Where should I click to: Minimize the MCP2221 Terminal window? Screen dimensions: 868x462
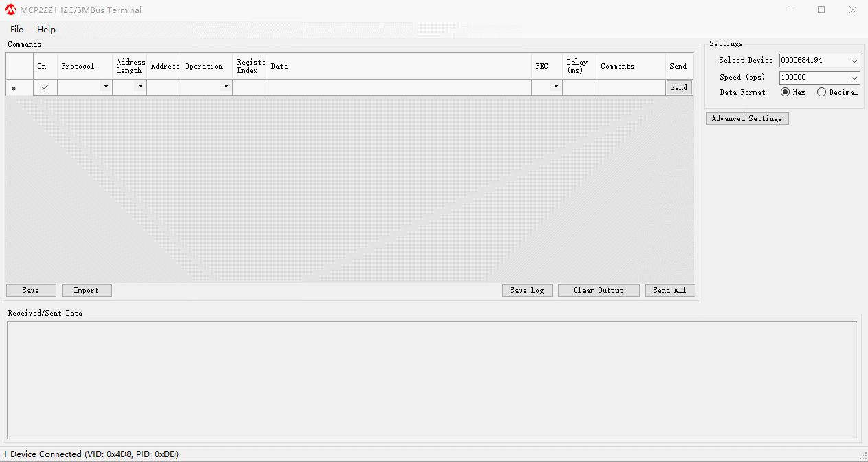pos(790,10)
